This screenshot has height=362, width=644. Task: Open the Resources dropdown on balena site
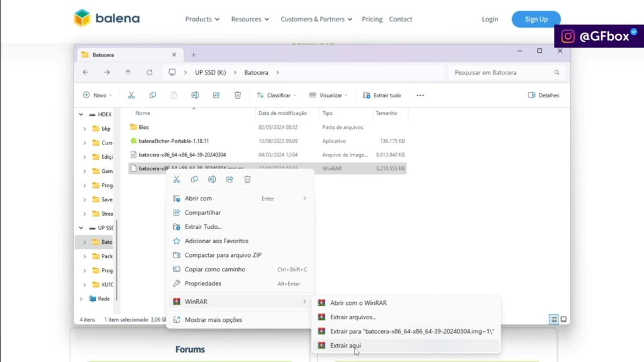(250, 19)
